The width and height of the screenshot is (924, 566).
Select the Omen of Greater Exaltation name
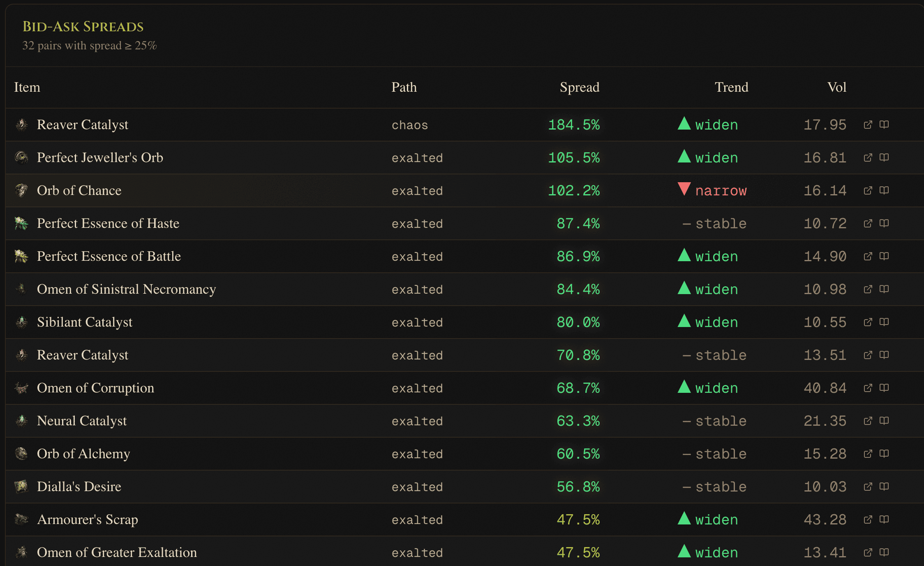pyautogui.click(x=117, y=552)
